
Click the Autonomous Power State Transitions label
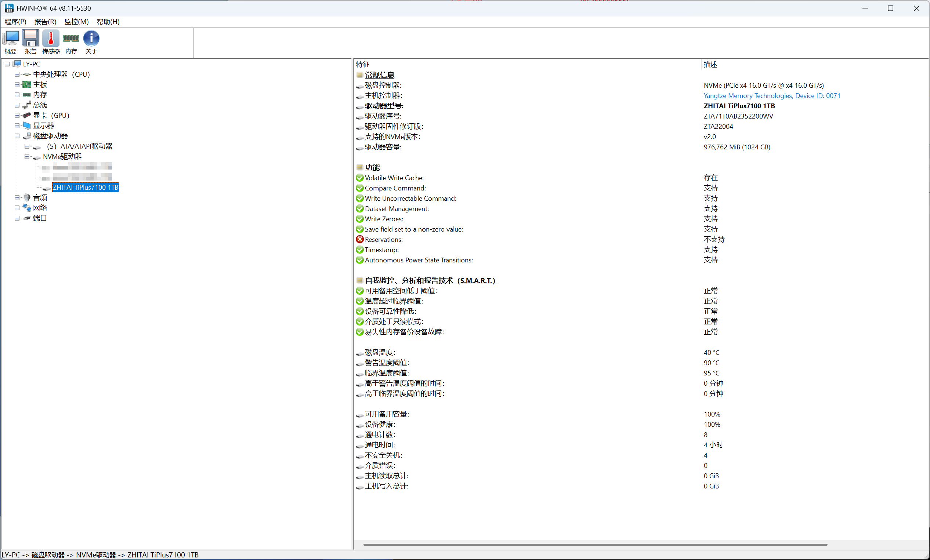pyautogui.click(x=419, y=260)
